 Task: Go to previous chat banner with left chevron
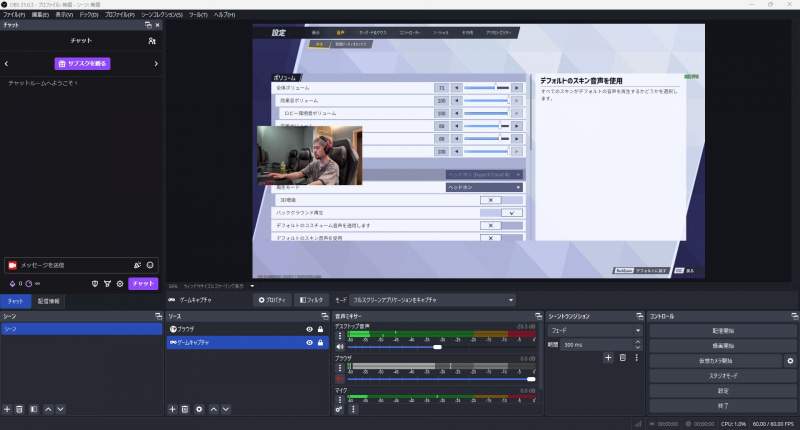pos(6,64)
